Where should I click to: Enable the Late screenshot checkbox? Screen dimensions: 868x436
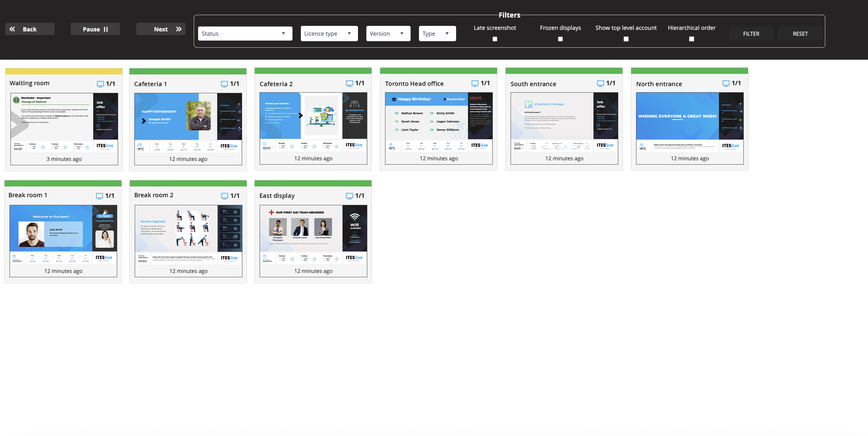point(495,39)
